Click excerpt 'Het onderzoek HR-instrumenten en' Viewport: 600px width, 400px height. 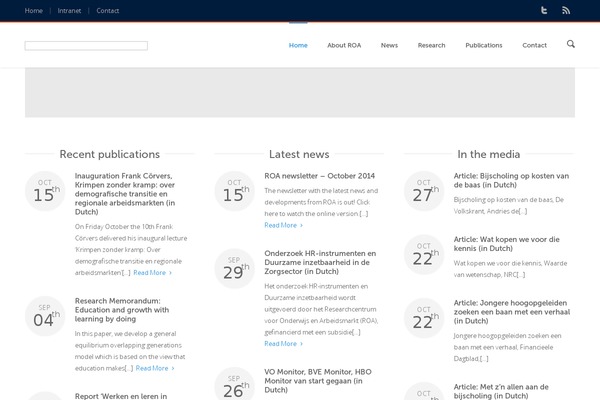pyautogui.click(x=321, y=309)
